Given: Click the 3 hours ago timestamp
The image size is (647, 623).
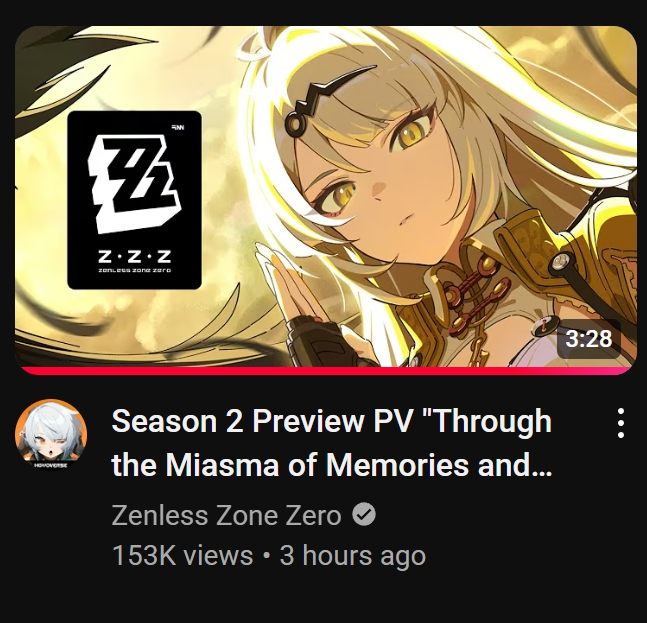Looking at the screenshot, I should click(x=352, y=555).
